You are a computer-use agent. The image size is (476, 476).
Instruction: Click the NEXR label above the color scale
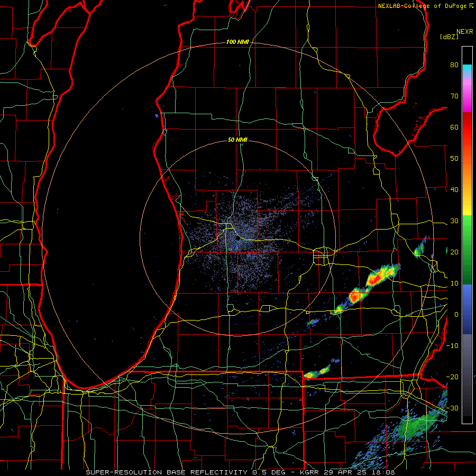(464, 32)
